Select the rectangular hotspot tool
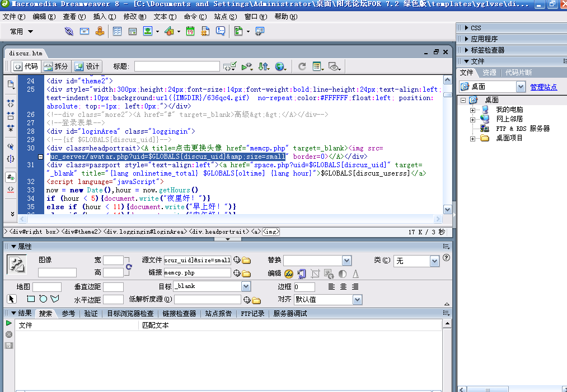The image size is (567, 392). coord(31,299)
